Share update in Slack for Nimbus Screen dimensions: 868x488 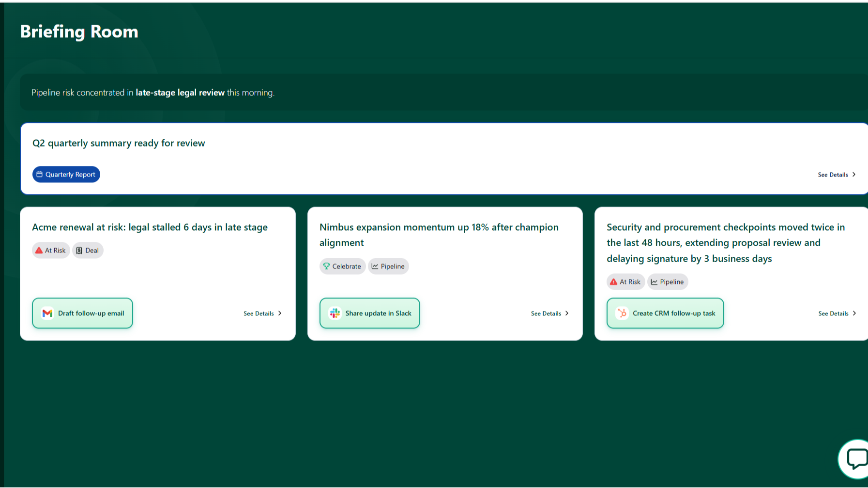[370, 313]
